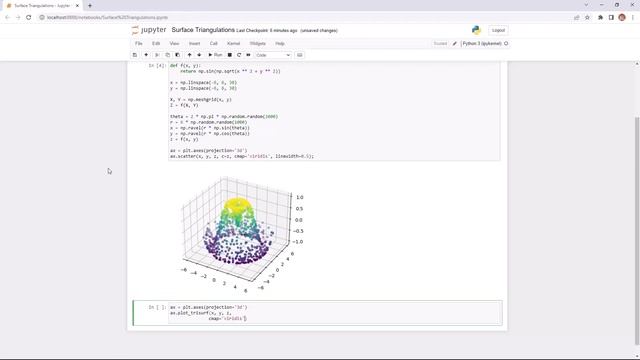The height and width of the screenshot is (360, 640).
Task: Click the kernel idle circle indicator
Action: click(506, 44)
